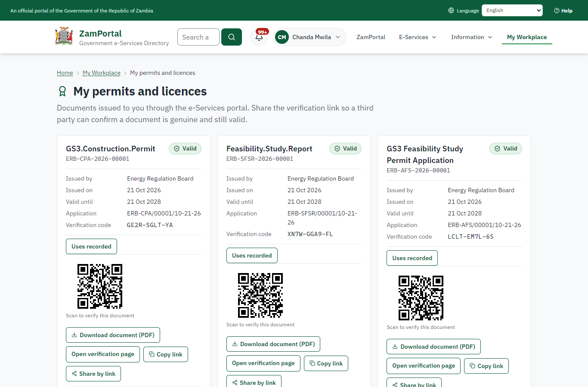The image size is (588, 387).
Task: Go to My Workplace tab
Action: 527,37
